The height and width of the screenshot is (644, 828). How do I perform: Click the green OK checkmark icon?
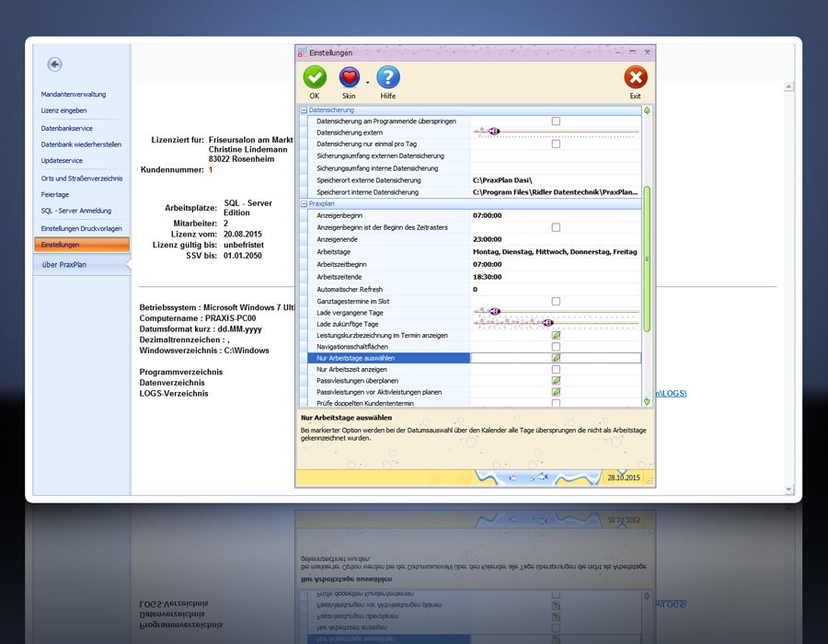pyautogui.click(x=315, y=77)
